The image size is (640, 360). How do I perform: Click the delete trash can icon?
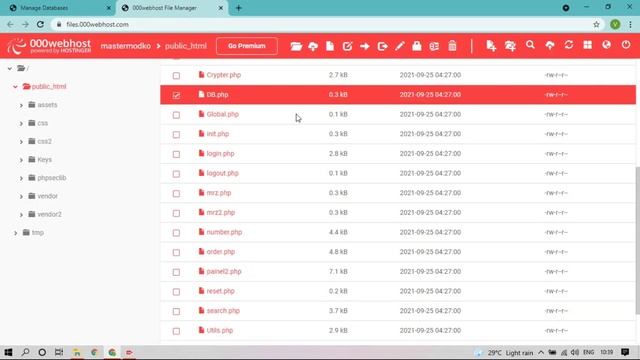click(x=452, y=46)
